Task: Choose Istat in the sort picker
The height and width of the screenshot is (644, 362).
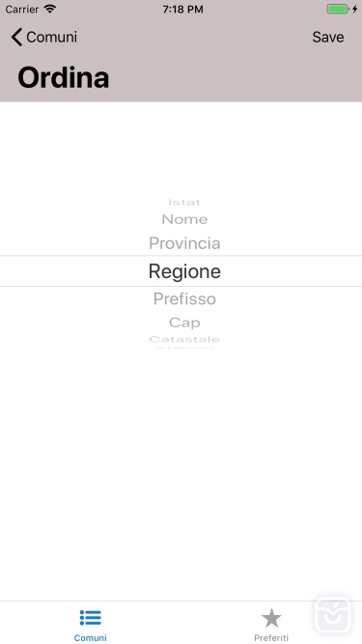Action: click(x=184, y=202)
